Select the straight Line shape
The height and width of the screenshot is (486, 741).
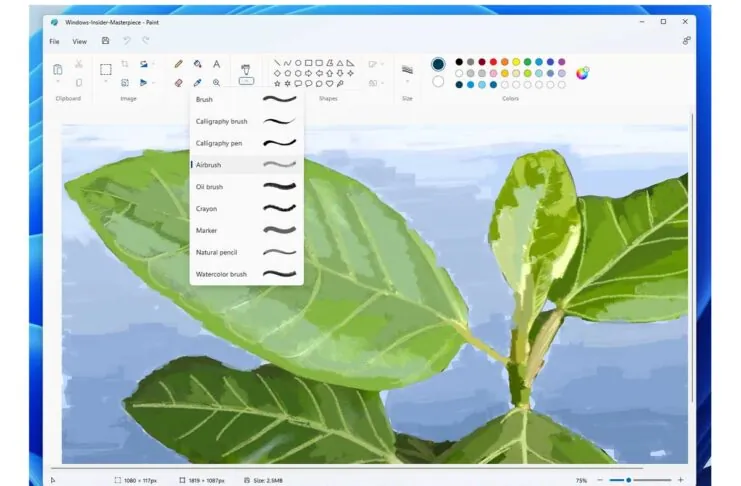point(277,62)
